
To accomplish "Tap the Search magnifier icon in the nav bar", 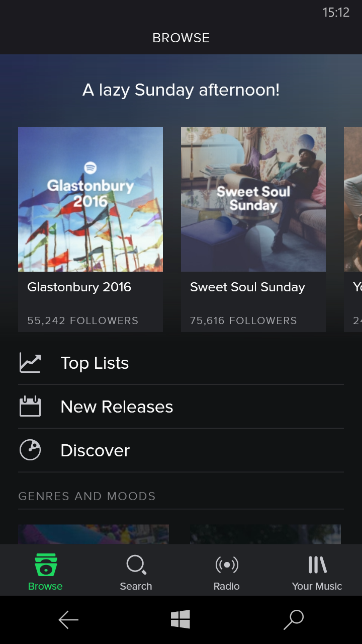I will point(136,565).
